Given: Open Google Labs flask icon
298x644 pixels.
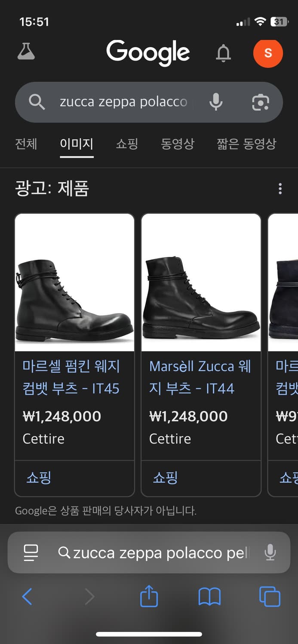Looking at the screenshot, I should point(27,52).
